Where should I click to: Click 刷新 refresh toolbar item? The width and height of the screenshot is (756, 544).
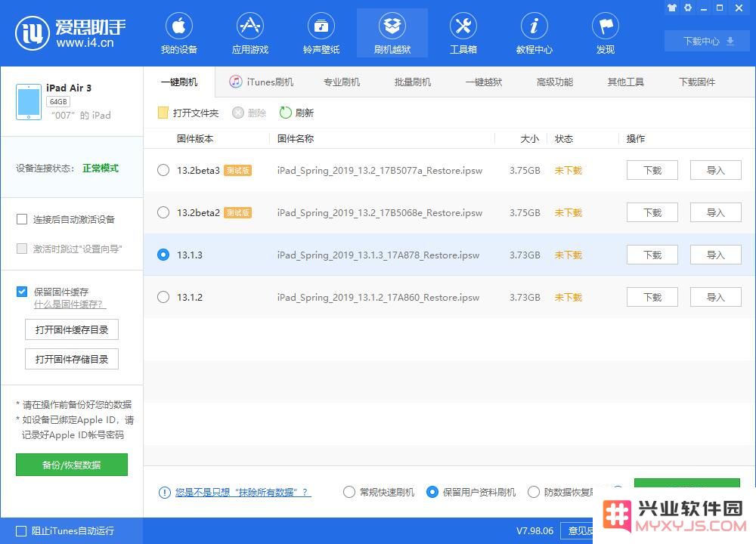(x=296, y=113)
